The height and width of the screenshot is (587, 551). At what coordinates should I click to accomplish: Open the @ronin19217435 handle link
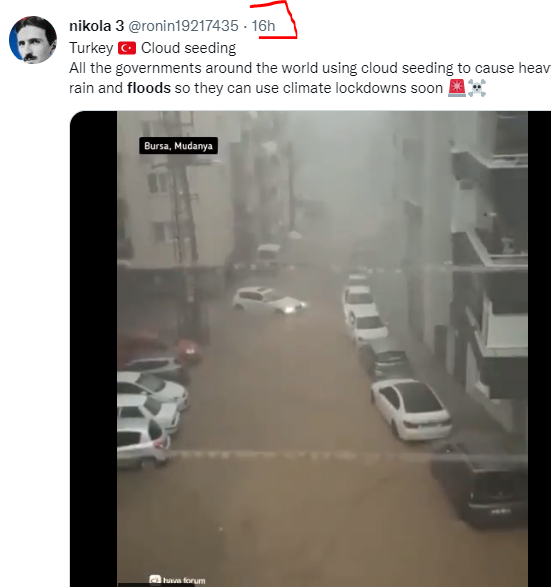click(183, 26)
